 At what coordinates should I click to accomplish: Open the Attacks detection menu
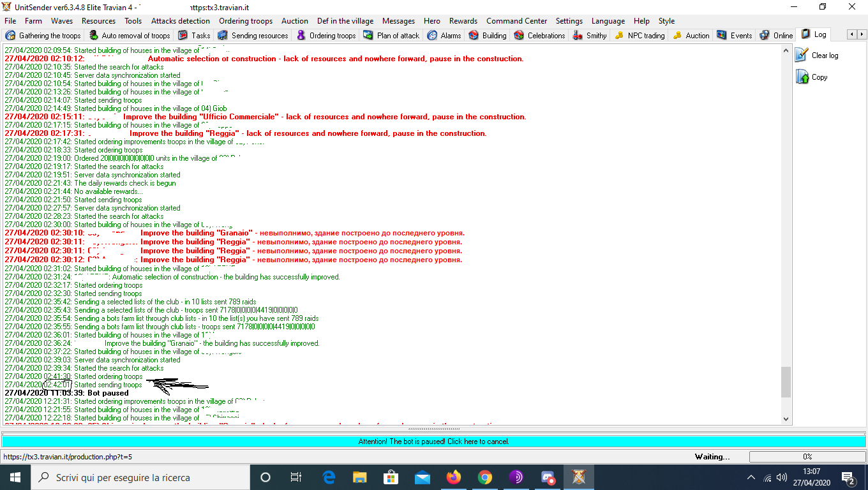point(181,21)
